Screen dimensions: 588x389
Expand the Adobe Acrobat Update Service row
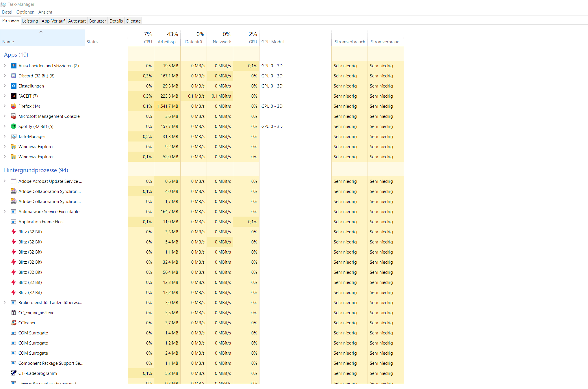coord(5,181)
